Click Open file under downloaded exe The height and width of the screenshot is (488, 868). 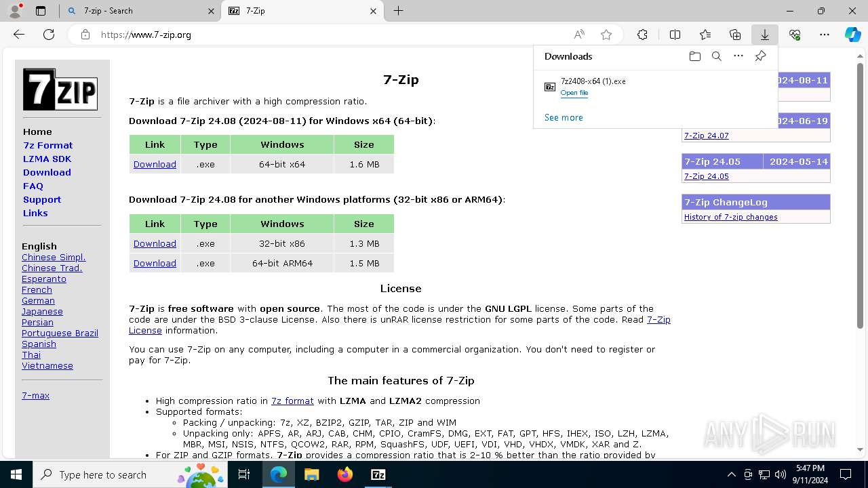pos(574,93)
